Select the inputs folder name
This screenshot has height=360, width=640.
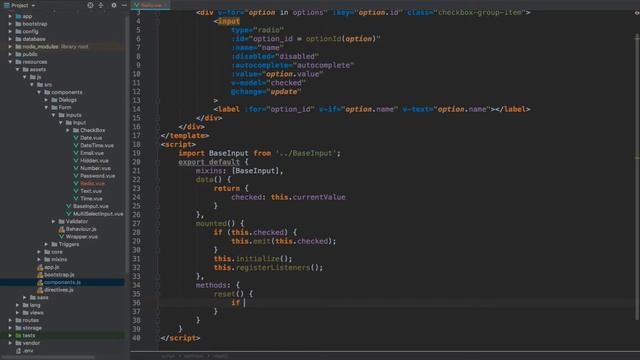click(73, 115)
